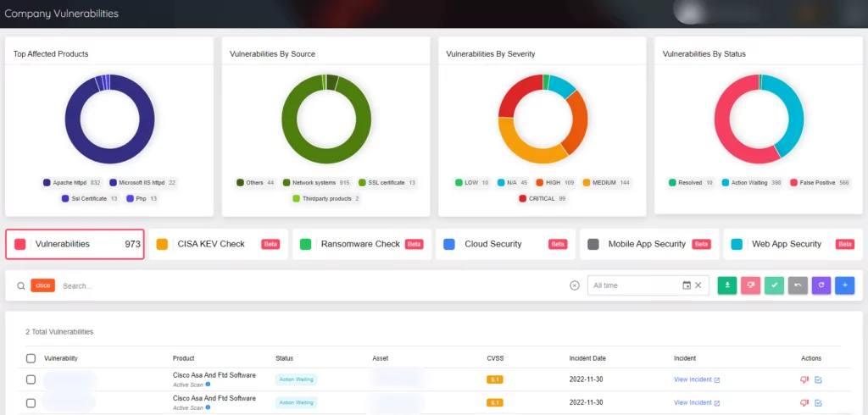Image resolution: width=868 pixels, height=415 pixels.
Task: Open the Ransomware Check tab
Action: coord(361,244)
